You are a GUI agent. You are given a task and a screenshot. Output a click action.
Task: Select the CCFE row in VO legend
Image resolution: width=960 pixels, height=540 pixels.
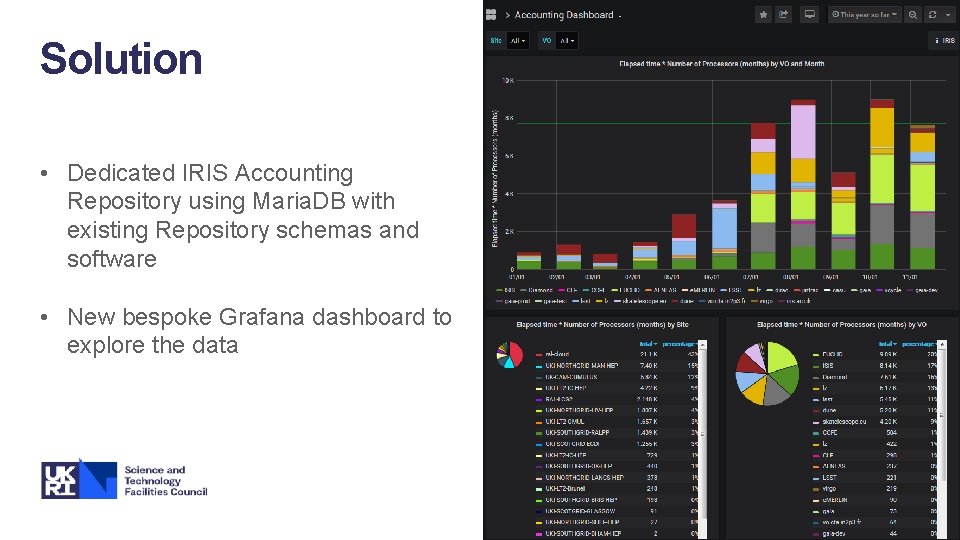[x=876, y=432]
